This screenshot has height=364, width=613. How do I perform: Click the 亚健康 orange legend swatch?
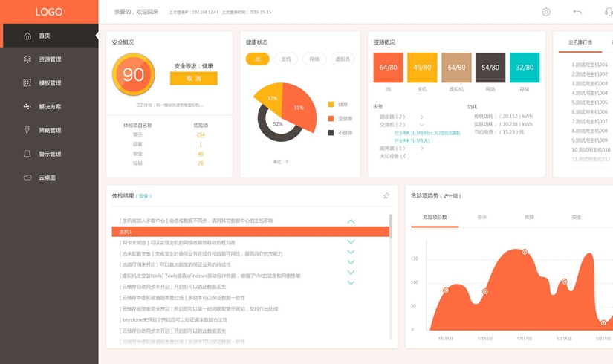[331, 118]
